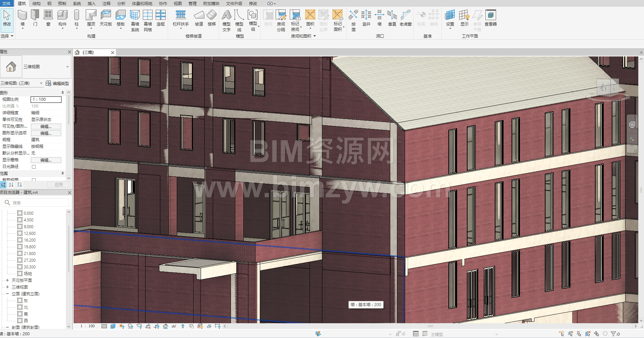Click the 视图比例 1:100 field
The height and width of the screenshot is (338, 644).
coord(46,99)
